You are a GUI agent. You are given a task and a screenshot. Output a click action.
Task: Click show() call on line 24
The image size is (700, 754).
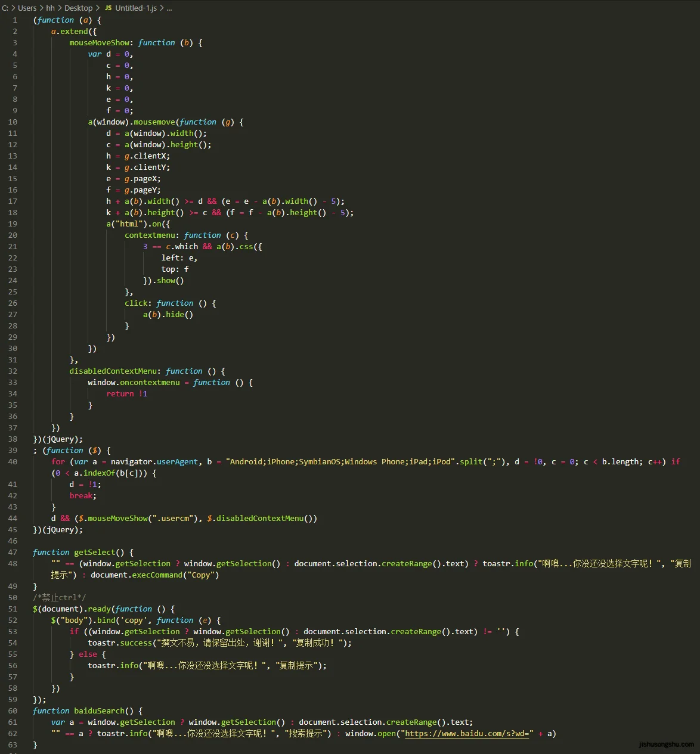click(x=171, y=280)
